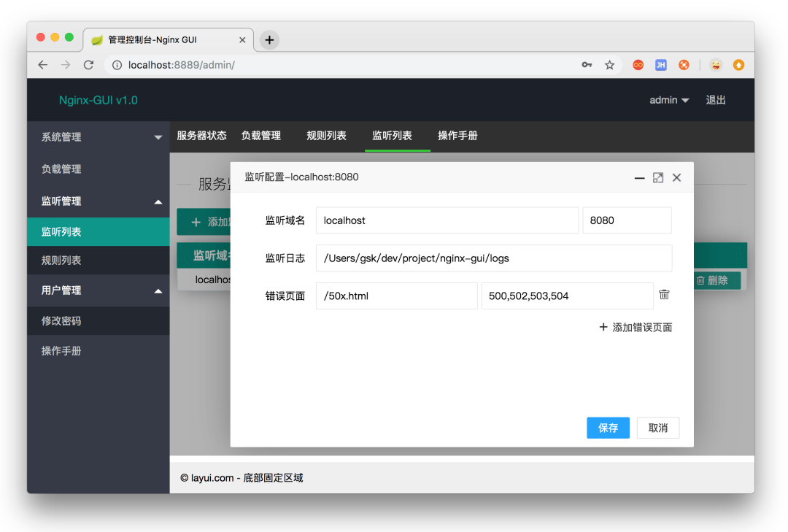Open a new browser tab with the plus icon
The width and height of the screenshot is (788, 532).
(269, 39)
